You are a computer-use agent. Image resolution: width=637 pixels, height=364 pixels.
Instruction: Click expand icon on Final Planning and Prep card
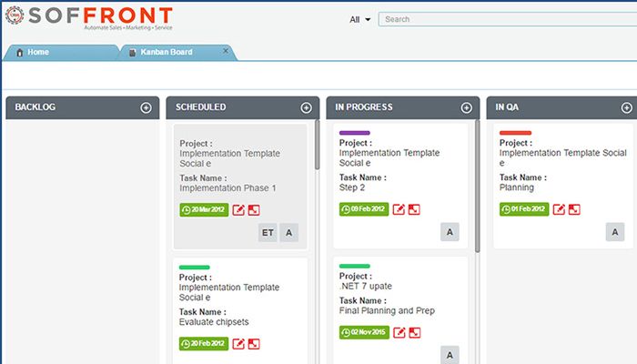tap(414, 332)
